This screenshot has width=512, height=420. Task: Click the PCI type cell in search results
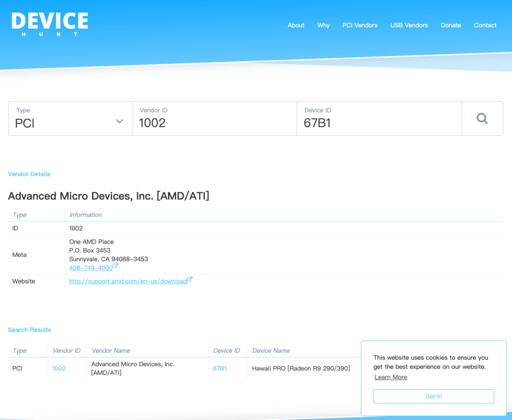point(17,368)
